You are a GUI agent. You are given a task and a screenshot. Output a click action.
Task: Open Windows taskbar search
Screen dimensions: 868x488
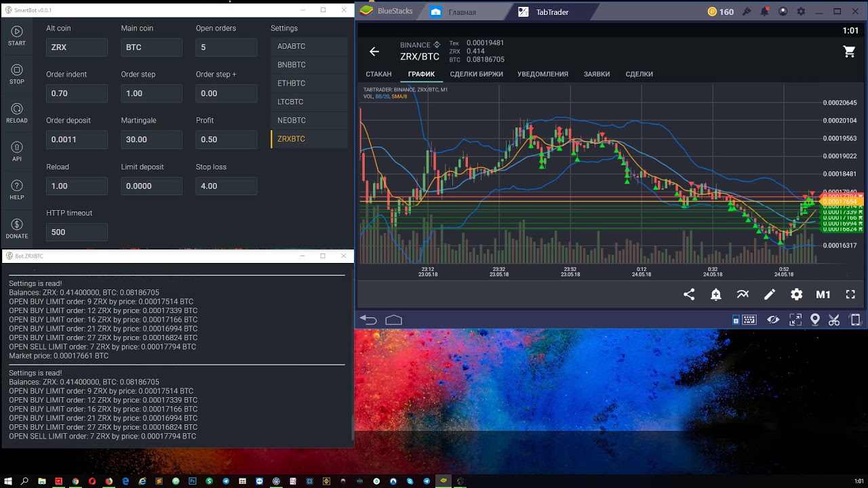25,481
